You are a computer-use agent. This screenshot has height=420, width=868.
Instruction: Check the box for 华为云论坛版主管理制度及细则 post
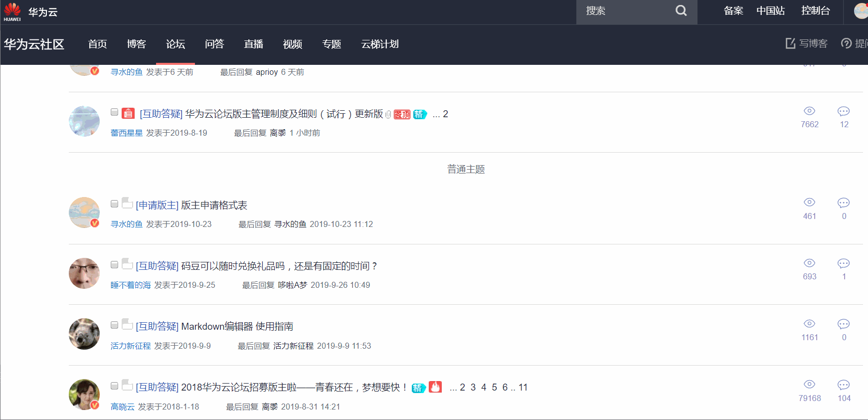115,112
